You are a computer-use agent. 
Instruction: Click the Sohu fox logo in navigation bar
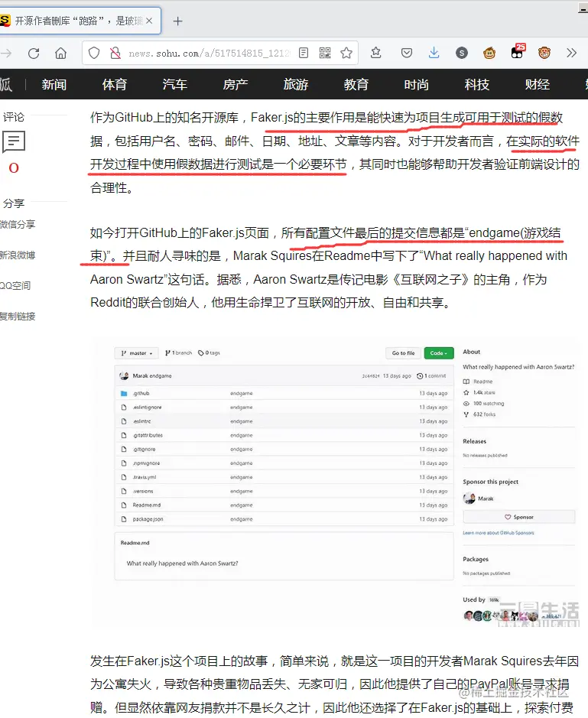6,84
